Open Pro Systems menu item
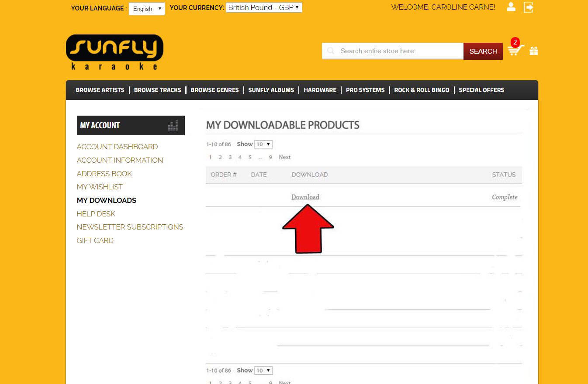 click(365, 90)
